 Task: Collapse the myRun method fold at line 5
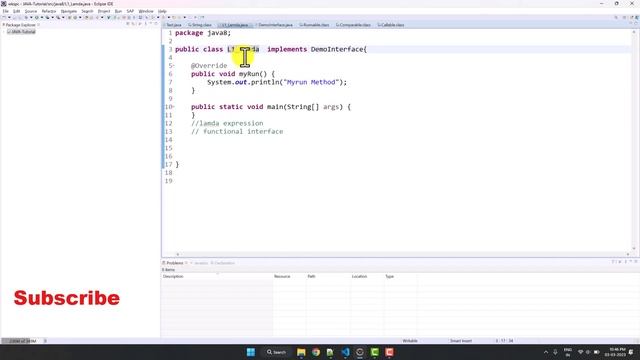[174, 66]
